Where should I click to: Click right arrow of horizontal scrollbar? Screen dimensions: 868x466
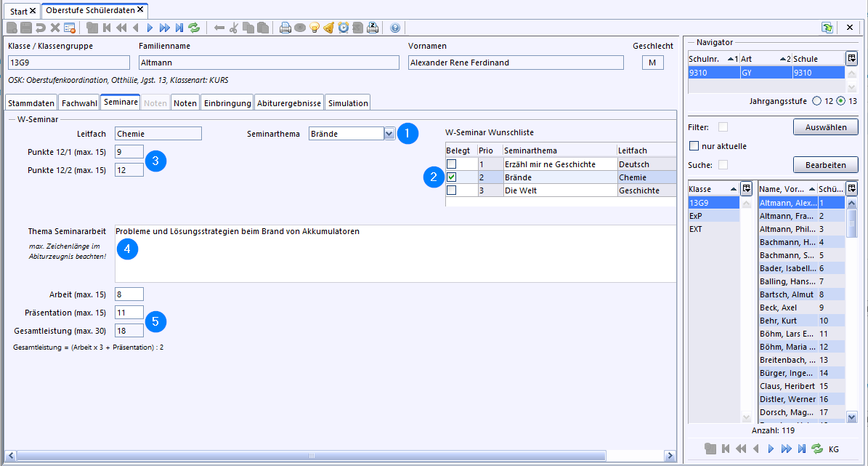(670, 456)
